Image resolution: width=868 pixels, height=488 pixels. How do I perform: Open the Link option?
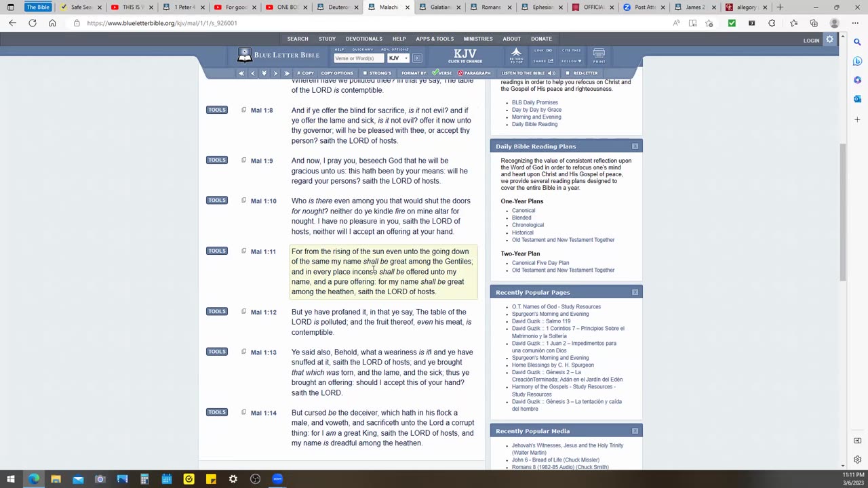click(543, 50)
